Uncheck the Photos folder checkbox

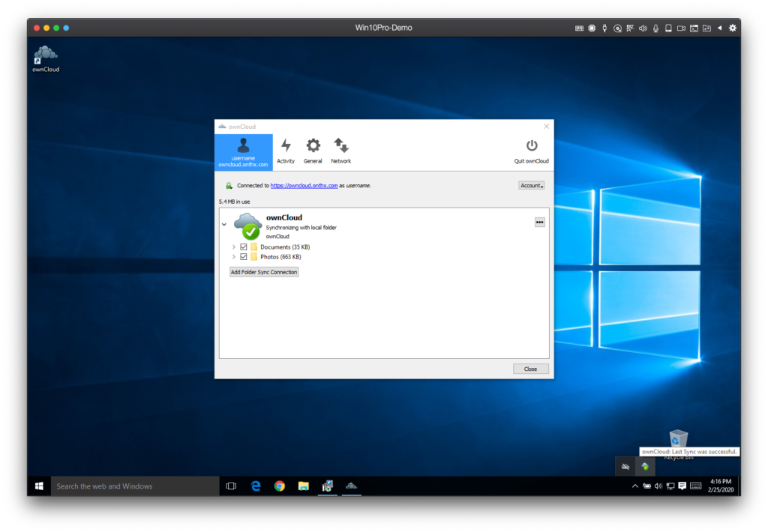click(244, 257)
